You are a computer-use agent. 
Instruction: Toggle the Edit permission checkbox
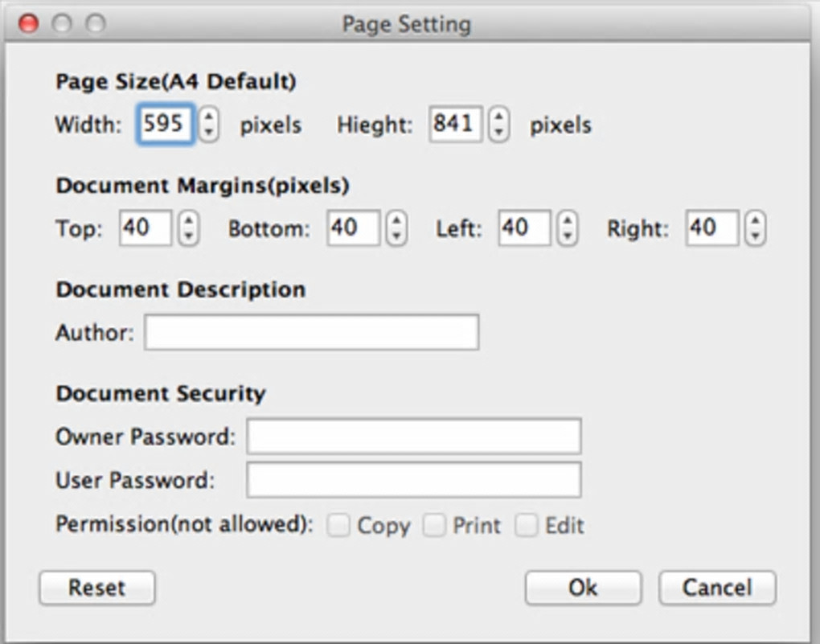(527, 526)
